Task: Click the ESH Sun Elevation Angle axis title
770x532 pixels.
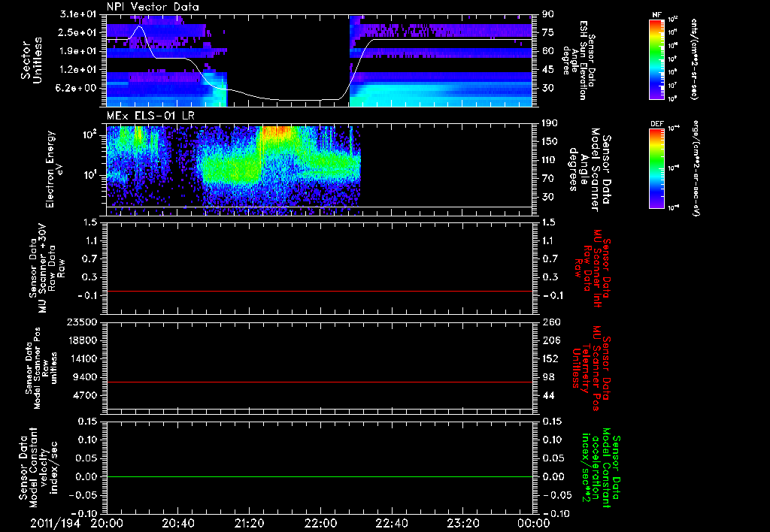Action: 580,60
